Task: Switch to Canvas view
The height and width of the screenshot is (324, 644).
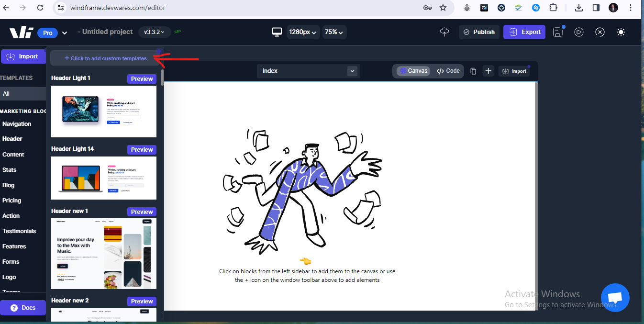Action: (413, 71)
